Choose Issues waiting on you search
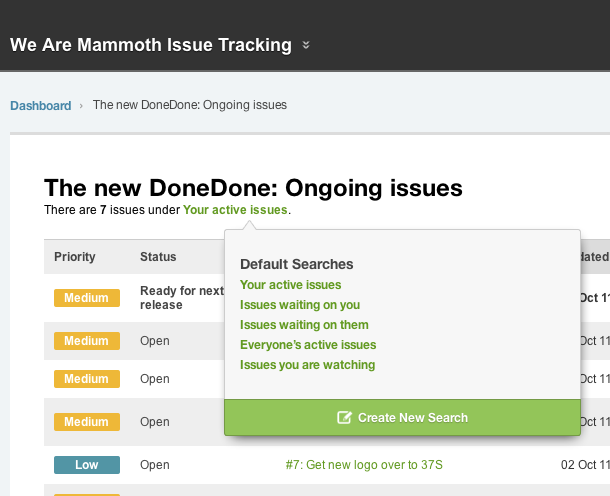The width and height of the screenshot is (610, 496). point(300,305)
